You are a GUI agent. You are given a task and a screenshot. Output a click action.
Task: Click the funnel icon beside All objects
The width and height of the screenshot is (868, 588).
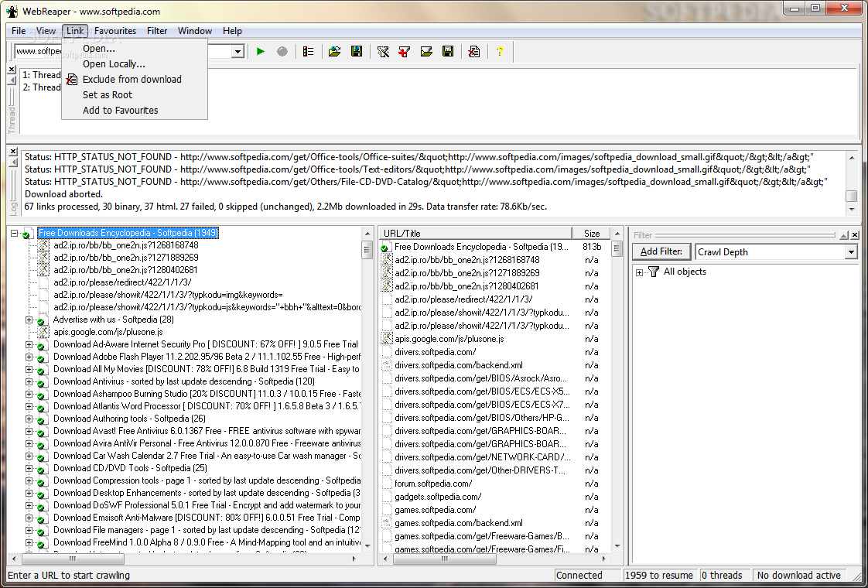(654, 272)
